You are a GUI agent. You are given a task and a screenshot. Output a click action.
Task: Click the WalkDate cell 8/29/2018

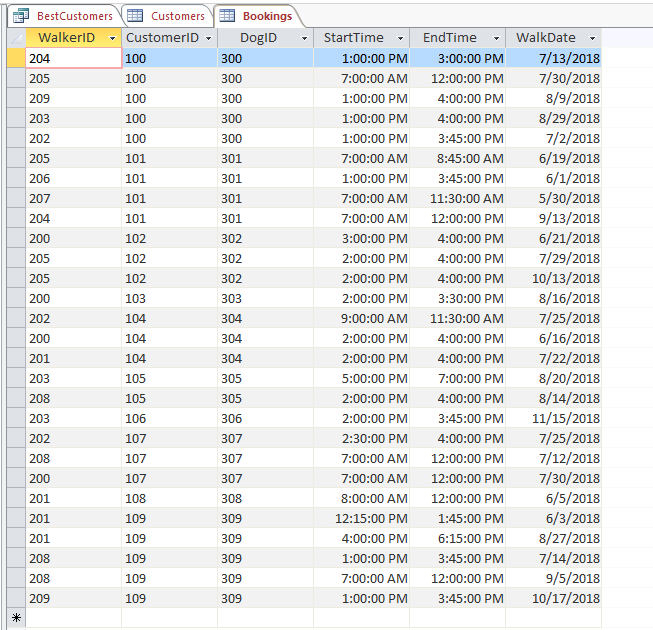click(553, 118)
